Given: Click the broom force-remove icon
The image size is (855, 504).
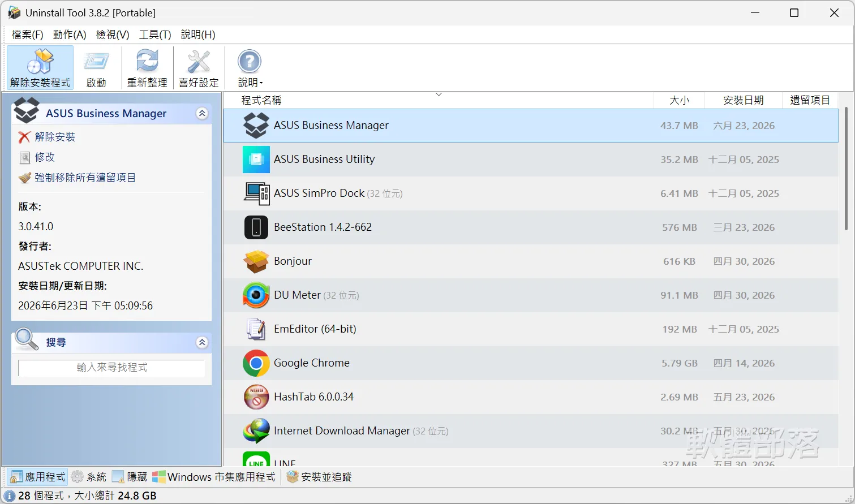Looking at the screenshot, I should tap(24, 178).
